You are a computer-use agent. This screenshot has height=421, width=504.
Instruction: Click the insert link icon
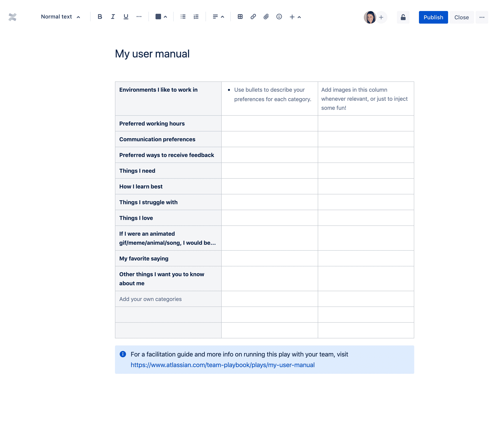click(253, 17)
